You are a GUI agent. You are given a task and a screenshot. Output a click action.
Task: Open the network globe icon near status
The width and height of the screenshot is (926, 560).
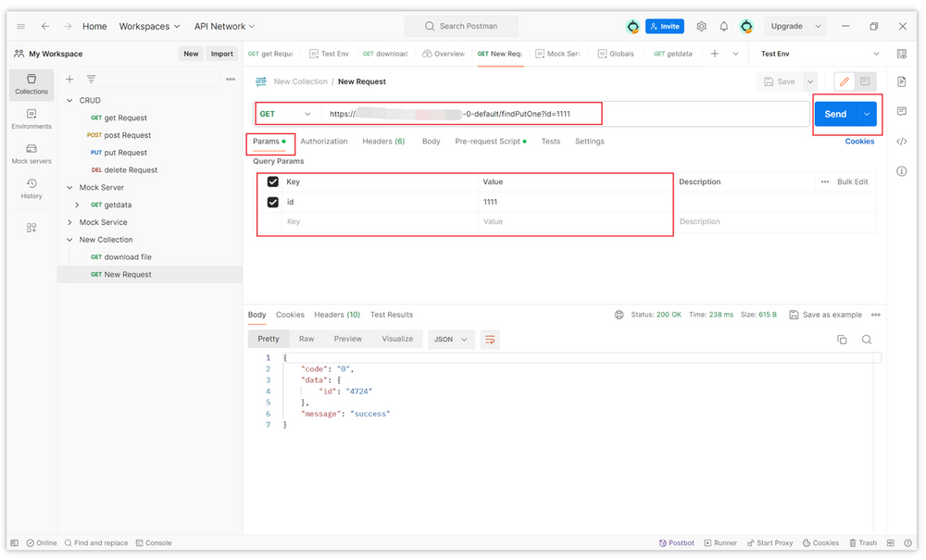[x=619, y=315]
